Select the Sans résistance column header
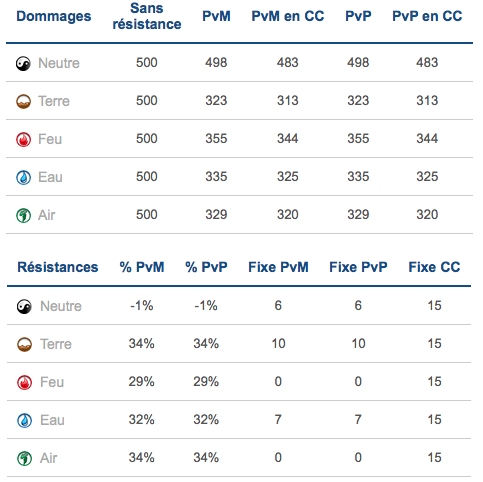Image resolution: width=483 pixels, height=482 pixels. click(x=147, y=16)
